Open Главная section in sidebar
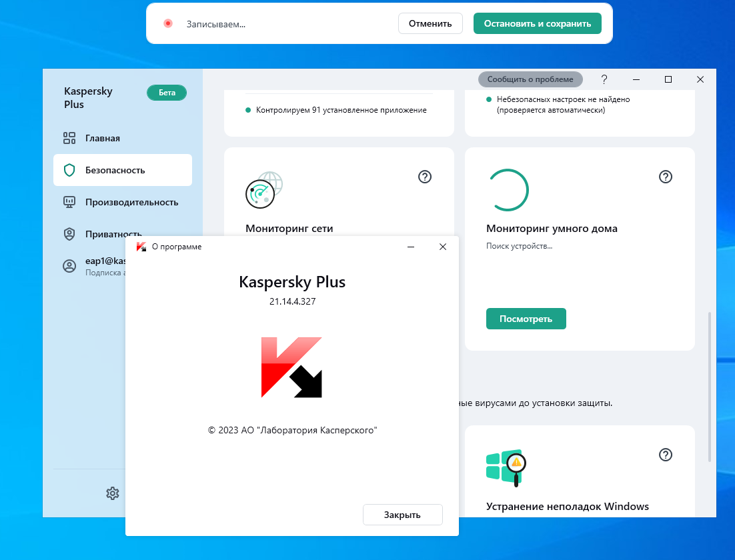735x560 pixels. click(122, 138)
